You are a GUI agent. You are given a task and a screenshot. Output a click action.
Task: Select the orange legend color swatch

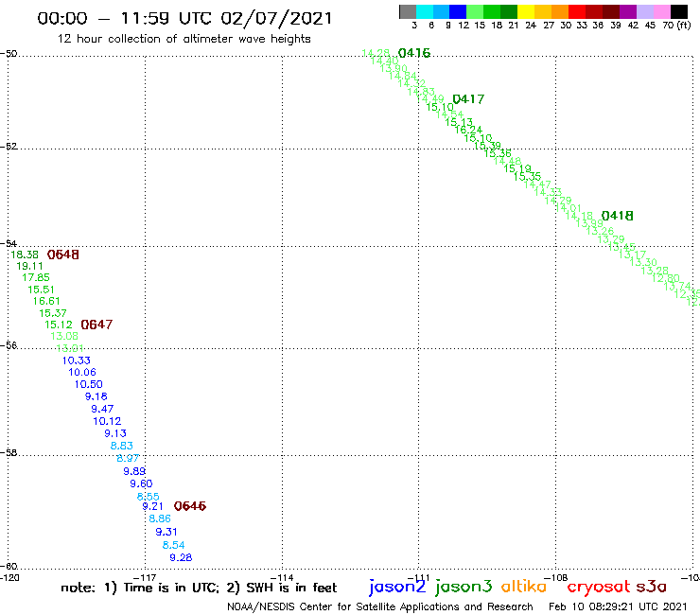pyautogui.click(x=560, y=11)
